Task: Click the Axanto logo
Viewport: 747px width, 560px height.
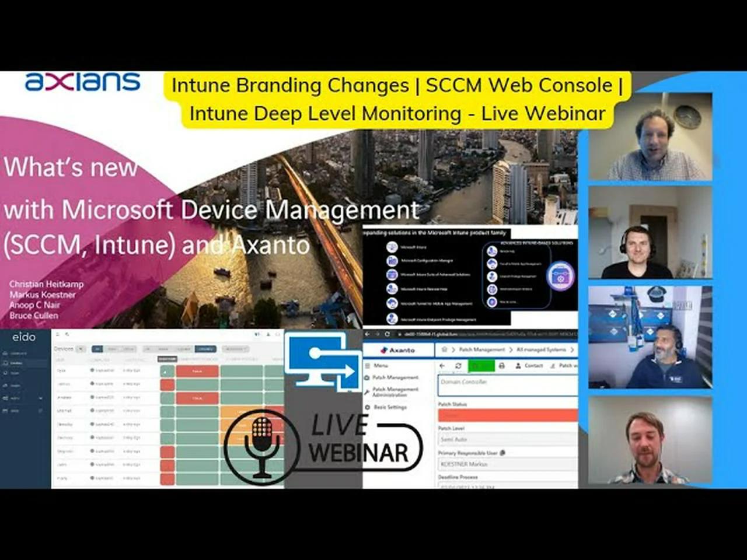Action: tap(398, 350)
